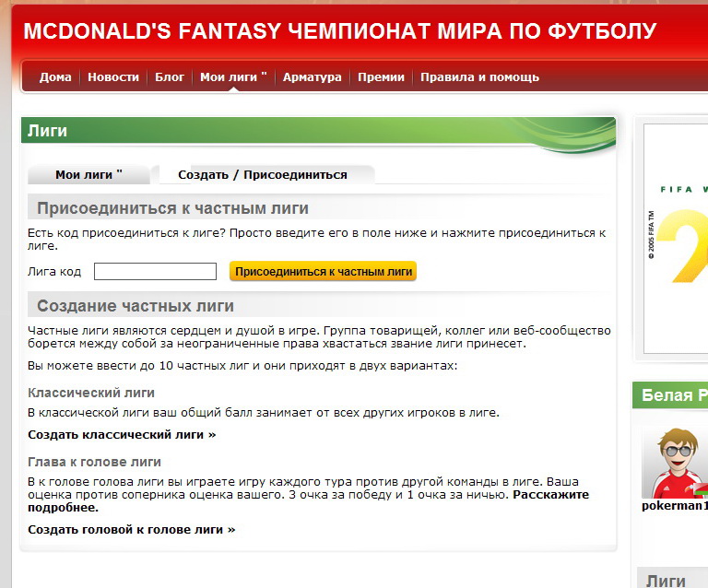This screenshot has height=588, width=708.
Task: Click the Лиги heading in the right sidebar
Action: (666, 581)
